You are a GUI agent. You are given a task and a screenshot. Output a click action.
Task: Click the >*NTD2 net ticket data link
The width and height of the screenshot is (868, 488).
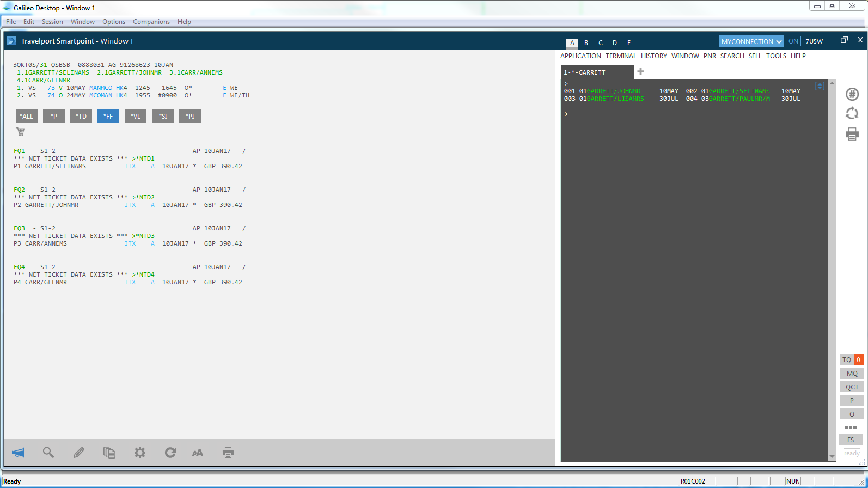coord(143,197)
